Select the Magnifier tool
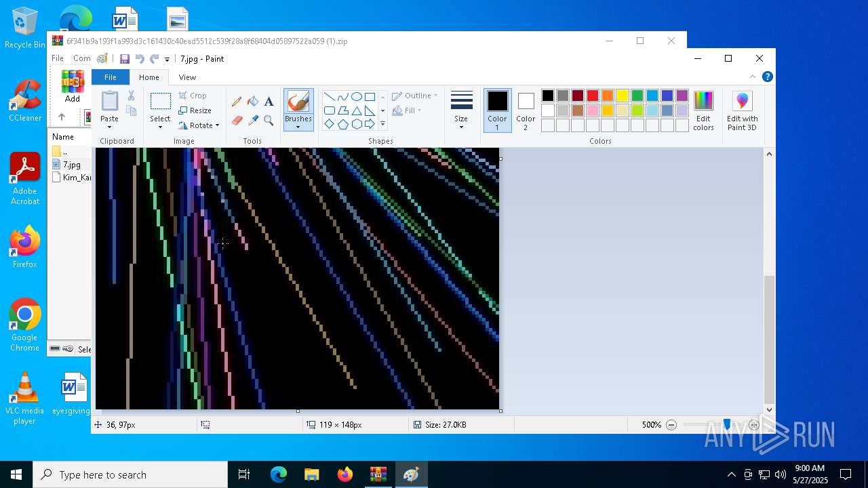 [269, 121]
